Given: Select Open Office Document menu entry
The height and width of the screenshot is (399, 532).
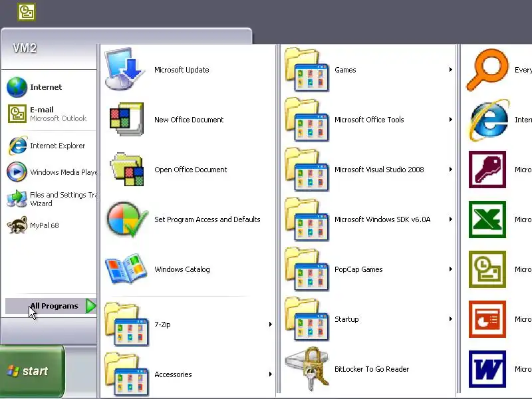Looking at the screenshot, I should (x=188, y=170).
